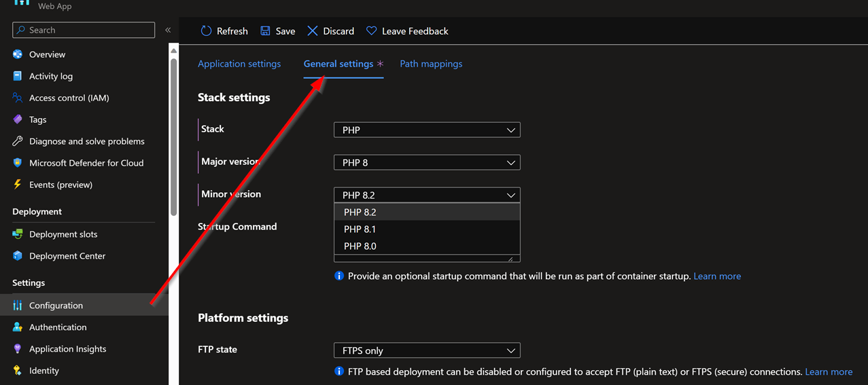
Task: Choose PHP 8.2 from the dropdown list
Action: (x=427, y=212)
